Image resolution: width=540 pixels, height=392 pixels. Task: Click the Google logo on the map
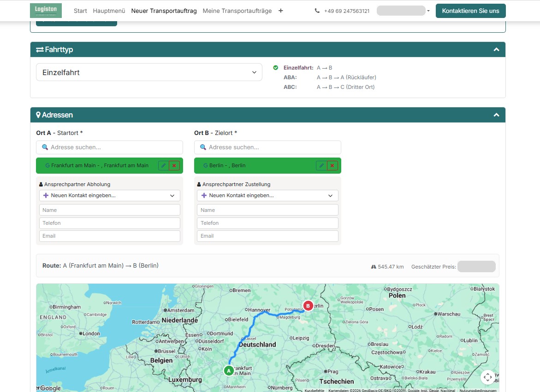pos(50,388)
